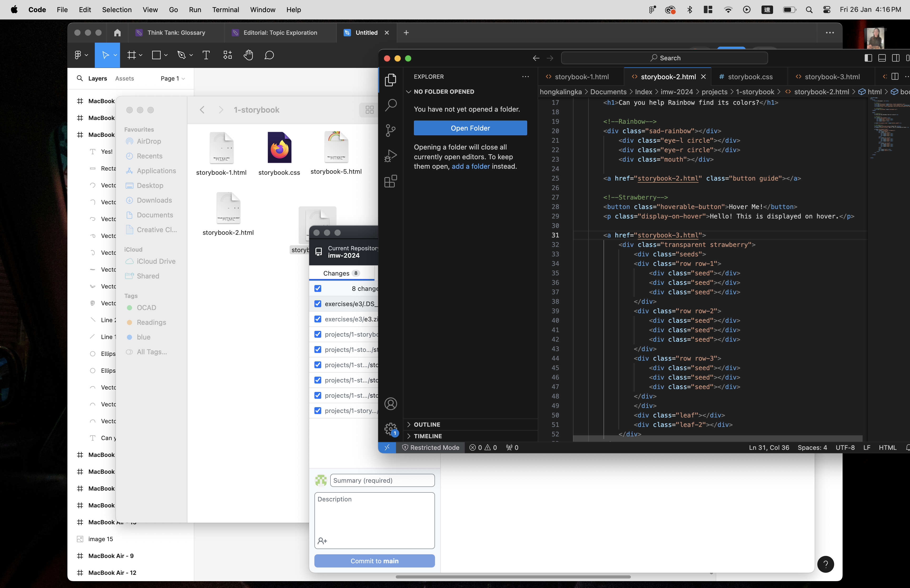Uncheck the exercises/e3/.DS_ file checkbox
Screen dimensions: 910x588
[318, 304]
